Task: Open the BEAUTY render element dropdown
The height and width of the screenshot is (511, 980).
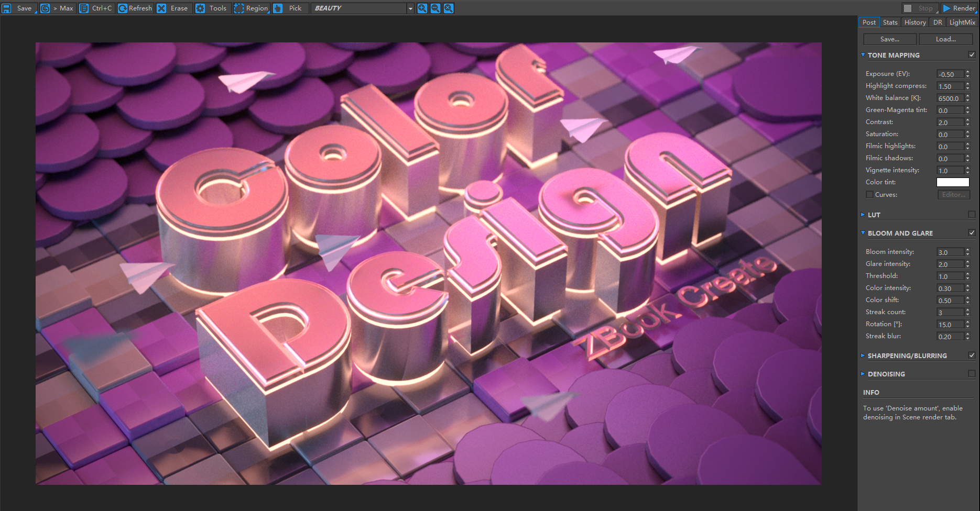Action: 363,8
